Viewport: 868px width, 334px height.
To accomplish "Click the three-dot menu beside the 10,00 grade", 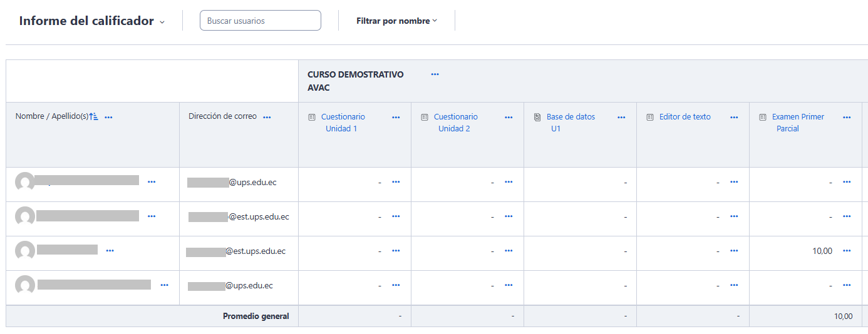I will (847, 251).
